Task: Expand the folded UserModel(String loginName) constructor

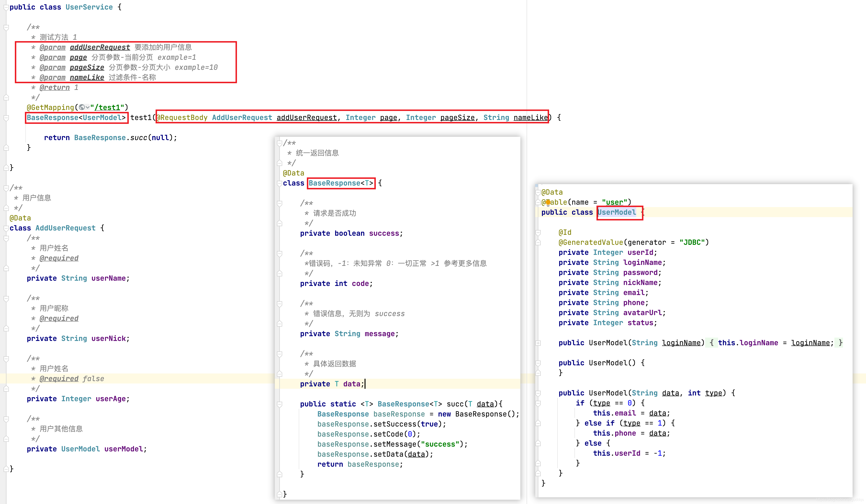Action: point(538,343)
